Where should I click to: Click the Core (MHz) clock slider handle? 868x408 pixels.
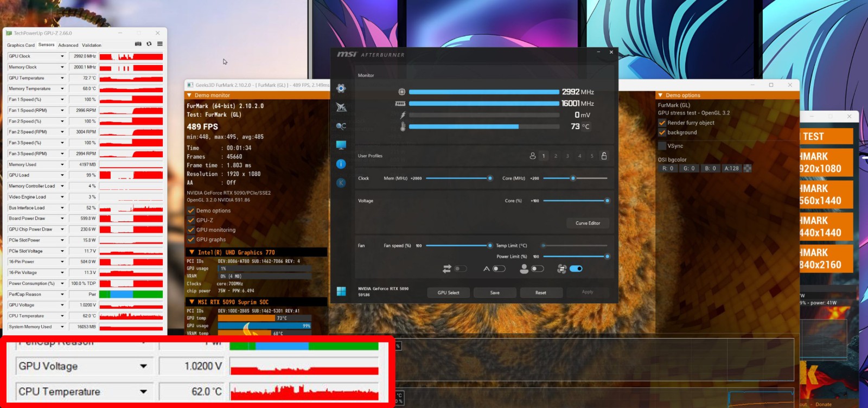[573, 178]
